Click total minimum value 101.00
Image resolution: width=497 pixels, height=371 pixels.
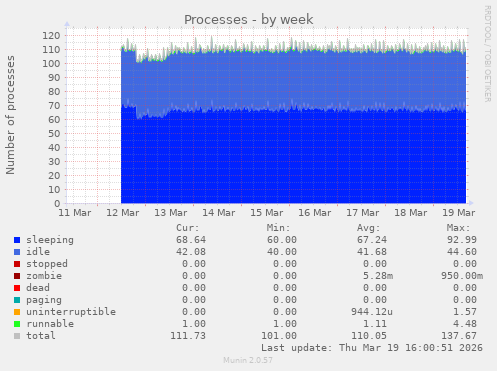[x=279, y=336]
